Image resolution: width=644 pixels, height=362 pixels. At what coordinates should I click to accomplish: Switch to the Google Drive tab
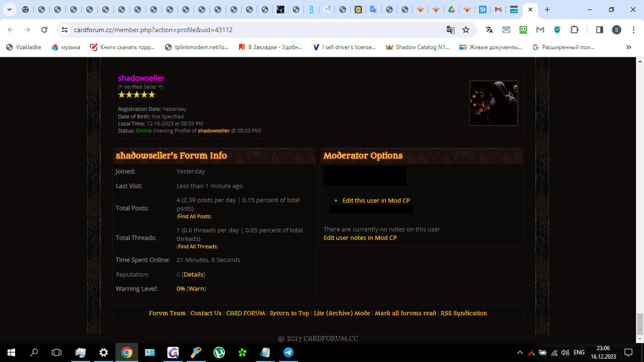point(451,10)
